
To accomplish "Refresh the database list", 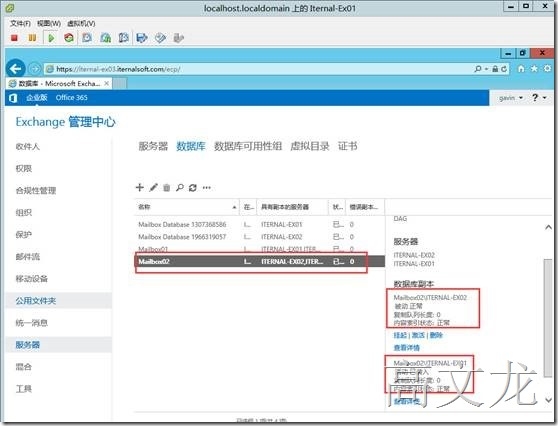I will coord(193,188).
